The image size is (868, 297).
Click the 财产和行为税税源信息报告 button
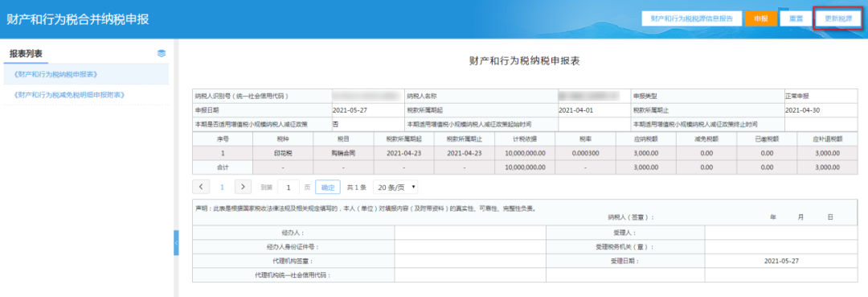tap(691, 19)
